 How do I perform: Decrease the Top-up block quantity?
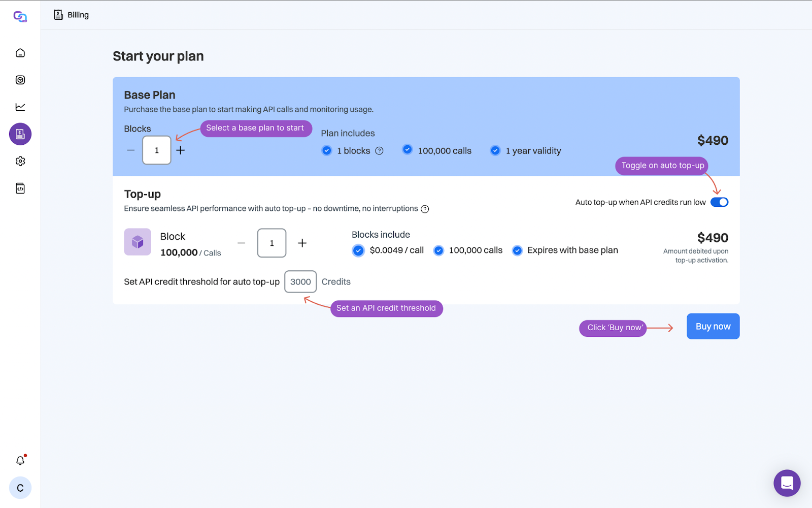[x=242, y=243]
